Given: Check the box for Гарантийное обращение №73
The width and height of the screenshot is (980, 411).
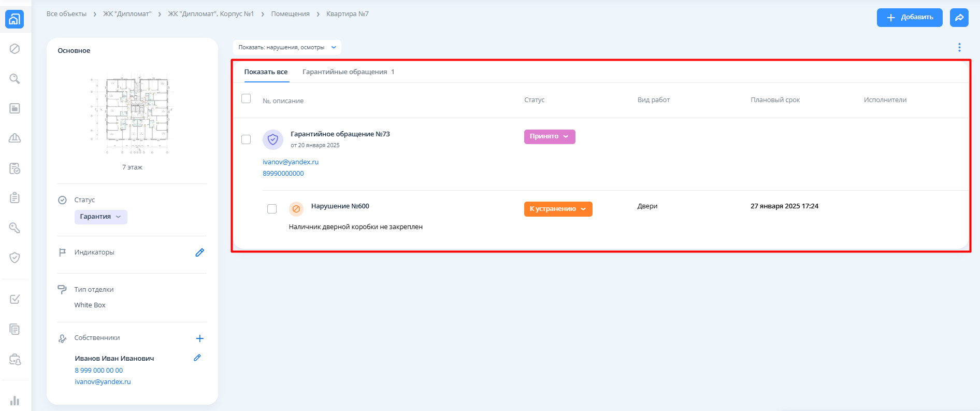Looking at the screenshot, I should pyautogui.click(x=246, y=139).
